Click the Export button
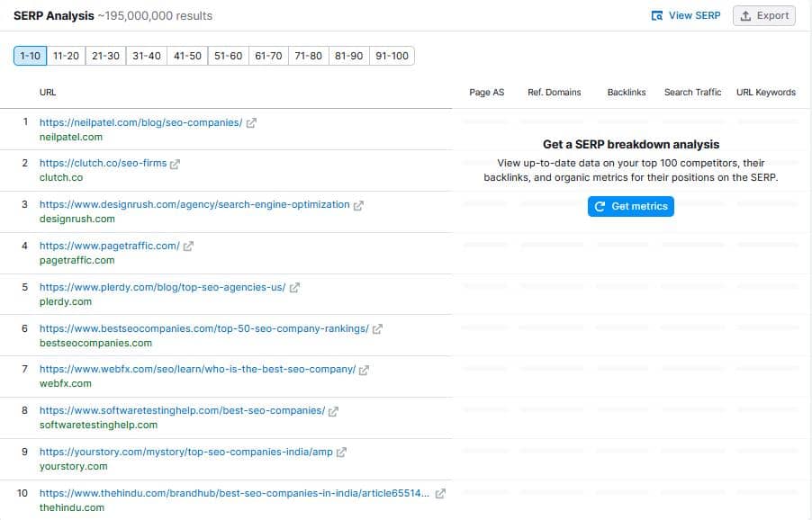812x520 pixels. [x=764, y=16]
